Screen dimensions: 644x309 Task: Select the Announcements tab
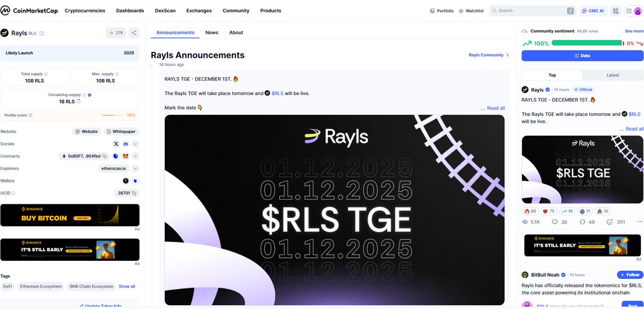point(175,33)
